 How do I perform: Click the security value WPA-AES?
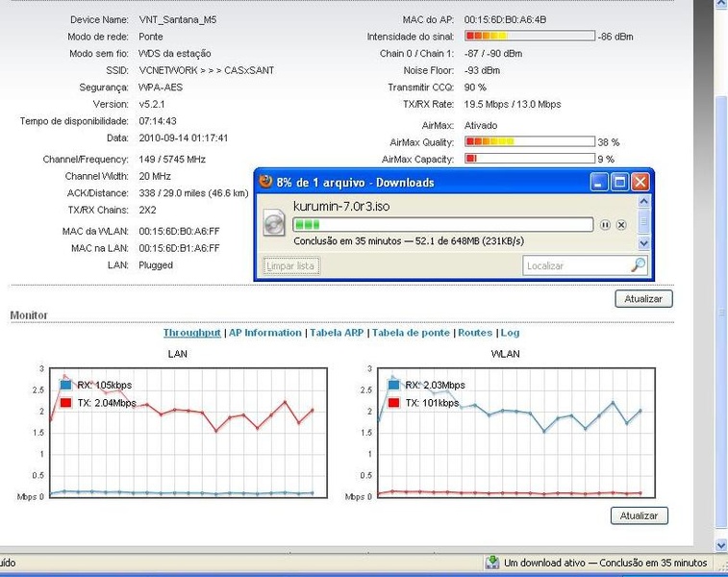(x=161, y=88)
